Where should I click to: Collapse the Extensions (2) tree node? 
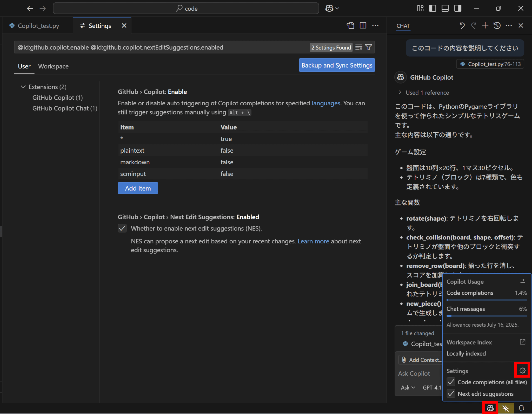(23, 87)
